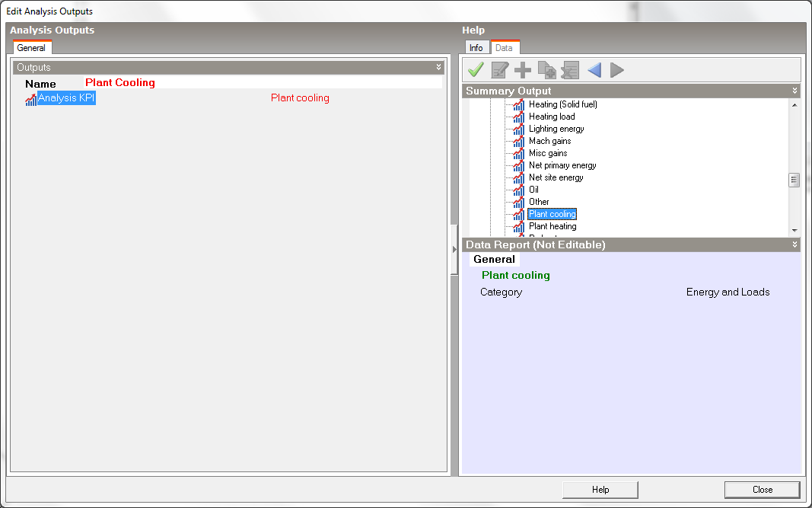This screenshot has height=508, width=812.
Task: Click the plus add item icon
Action: click(x=523, y=70)
